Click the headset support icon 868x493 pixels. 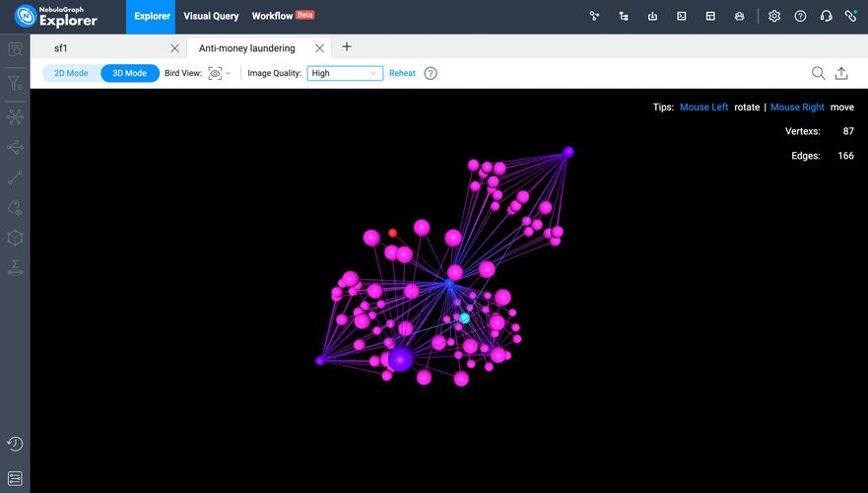(826, 16)
